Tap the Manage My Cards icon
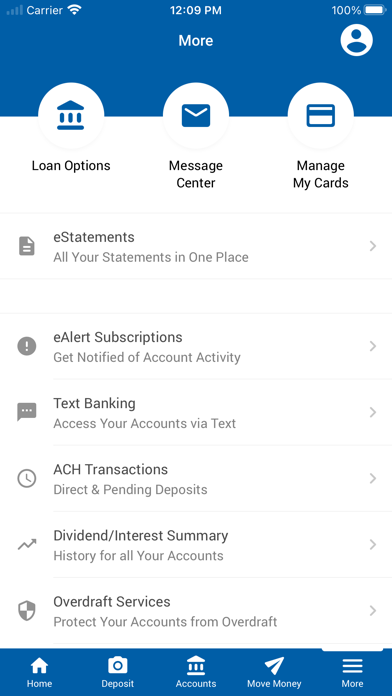Screen dimensions: 392x696 321,115
